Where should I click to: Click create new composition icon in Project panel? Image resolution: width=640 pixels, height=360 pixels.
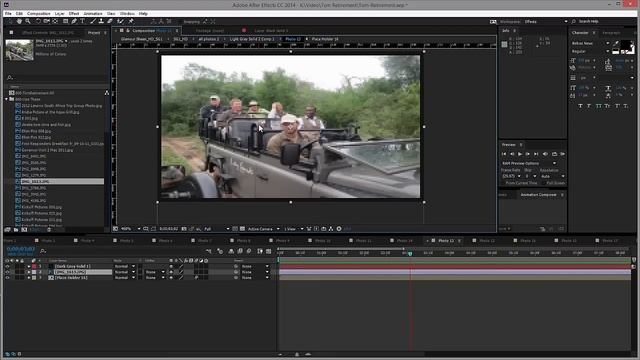tap(24, 230)
